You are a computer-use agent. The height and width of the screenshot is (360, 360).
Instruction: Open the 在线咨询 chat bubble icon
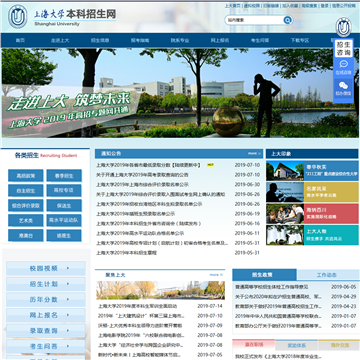tap(343, 64)
